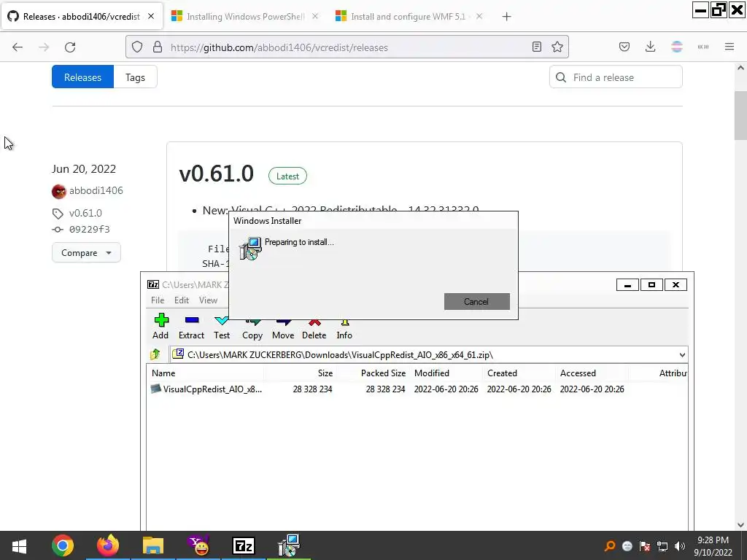This screenshot has height=560, width=747.
Task: Switch to Firefox in taskbar
Action: click(x=108, y=545)
